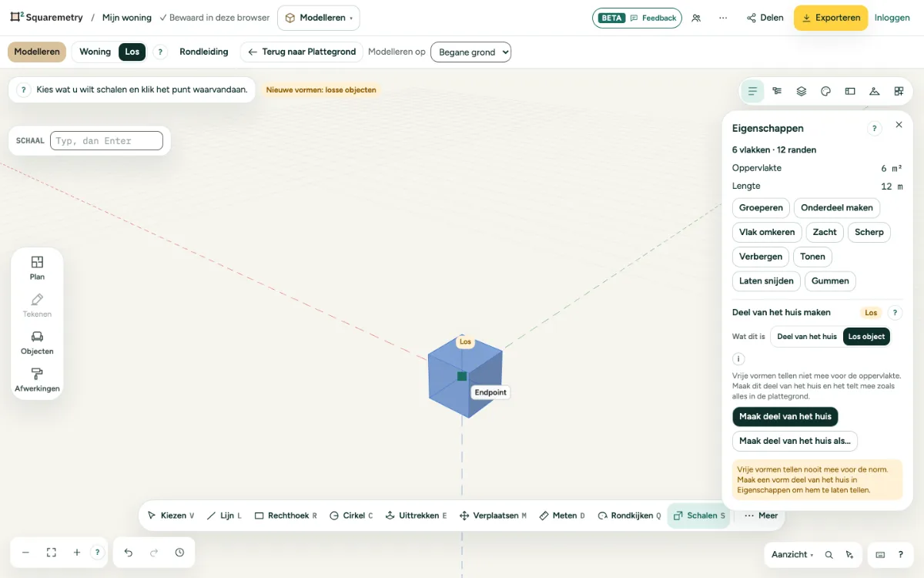Select the beige Modelleren tab

pos(37,52)
